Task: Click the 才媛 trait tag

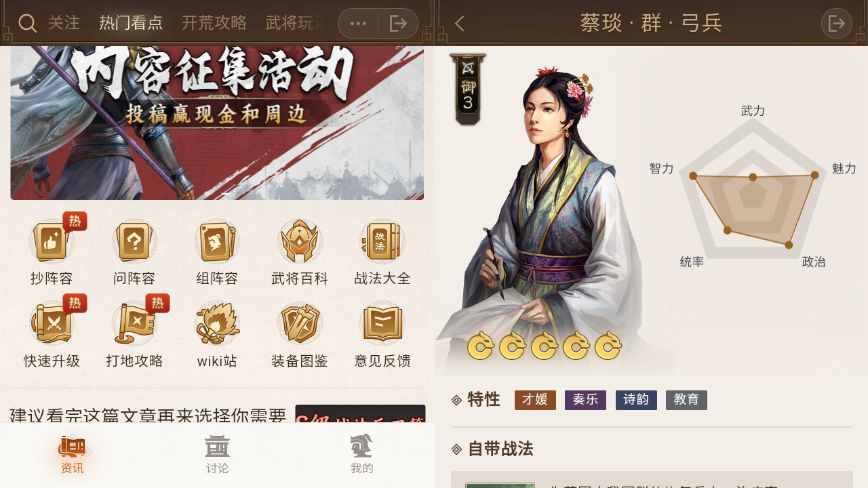Action: pos(535,400)
